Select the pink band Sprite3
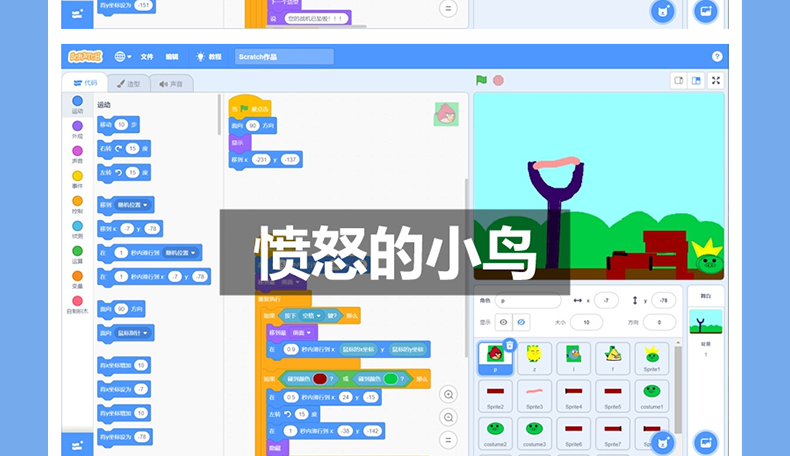Viewport: 790px width, 456px height. pos(535,396)
